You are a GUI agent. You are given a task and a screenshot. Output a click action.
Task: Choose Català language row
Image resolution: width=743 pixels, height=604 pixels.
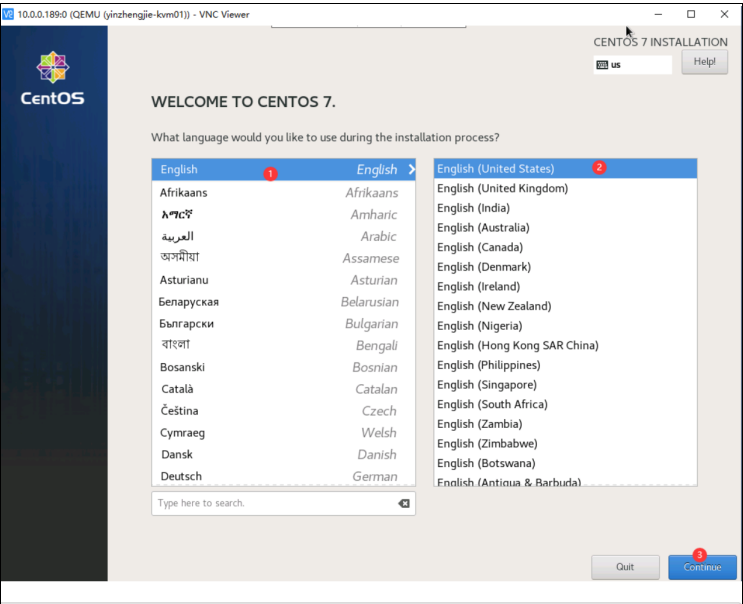tap(283, 389)
